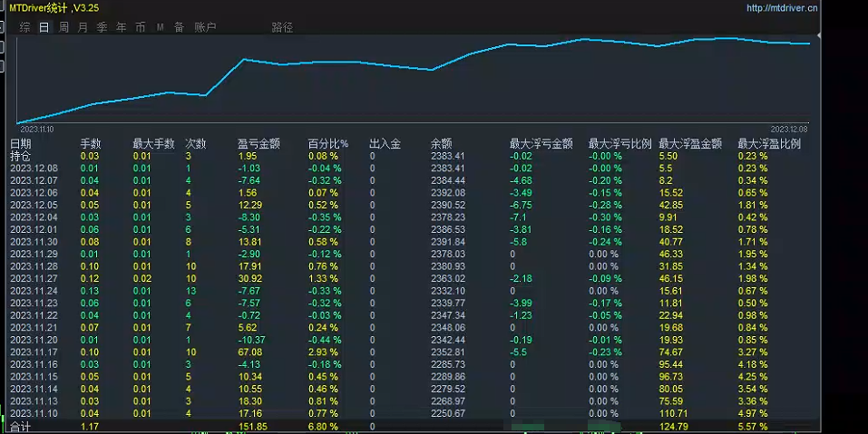Click the 最大浮盈金额 column header
This screenshot has height=434, width=868.
click(x=690, y=144)
